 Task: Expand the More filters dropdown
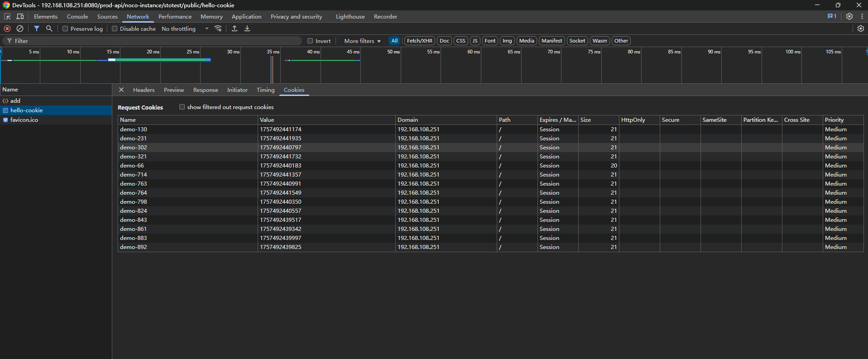point(362,41)
